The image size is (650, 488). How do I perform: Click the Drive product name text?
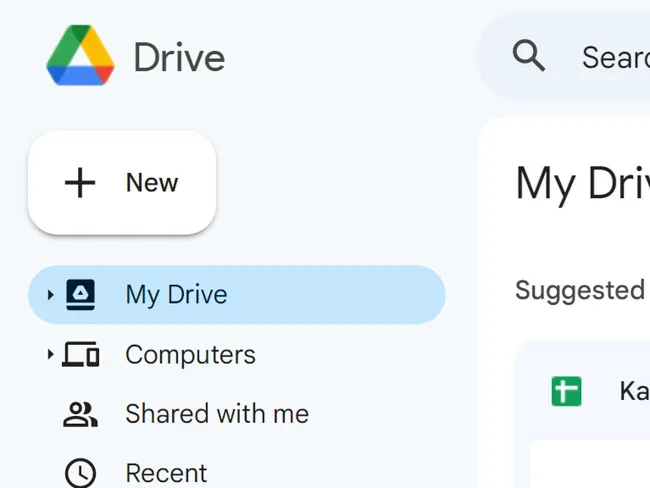coord(179,57)
